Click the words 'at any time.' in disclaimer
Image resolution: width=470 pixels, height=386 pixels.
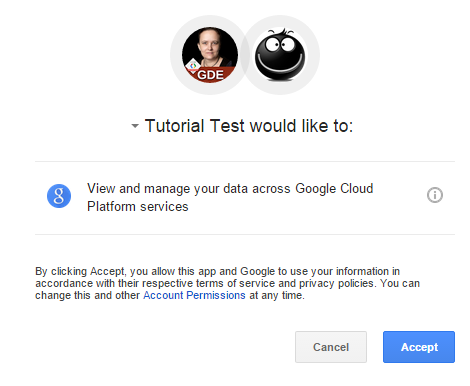[277, 295]
